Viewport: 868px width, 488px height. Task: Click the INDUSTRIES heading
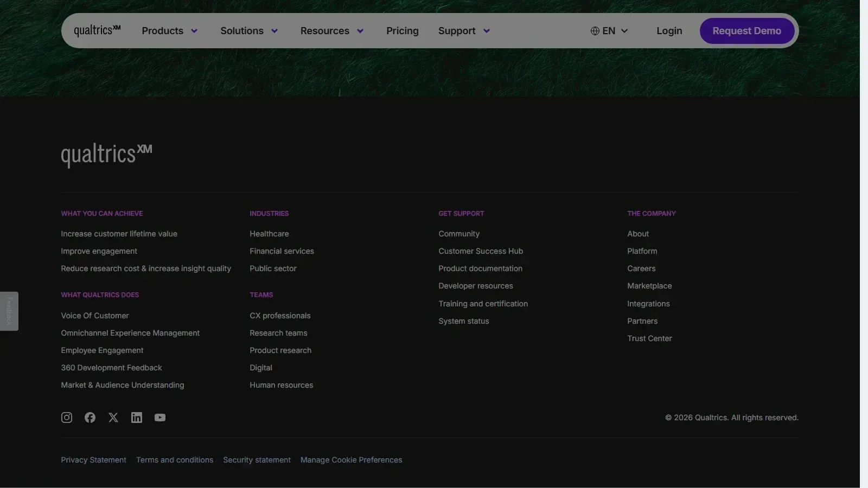point(269,214)
